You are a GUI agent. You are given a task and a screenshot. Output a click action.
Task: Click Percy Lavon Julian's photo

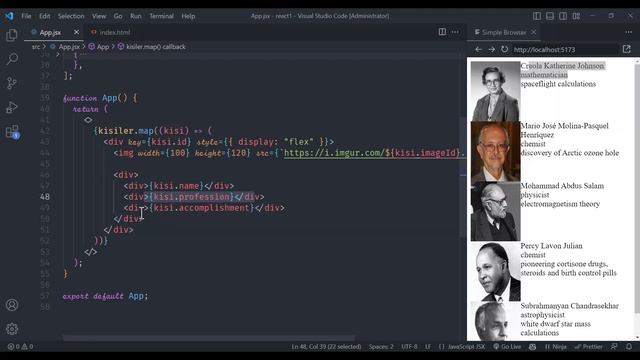coord(495,271)
